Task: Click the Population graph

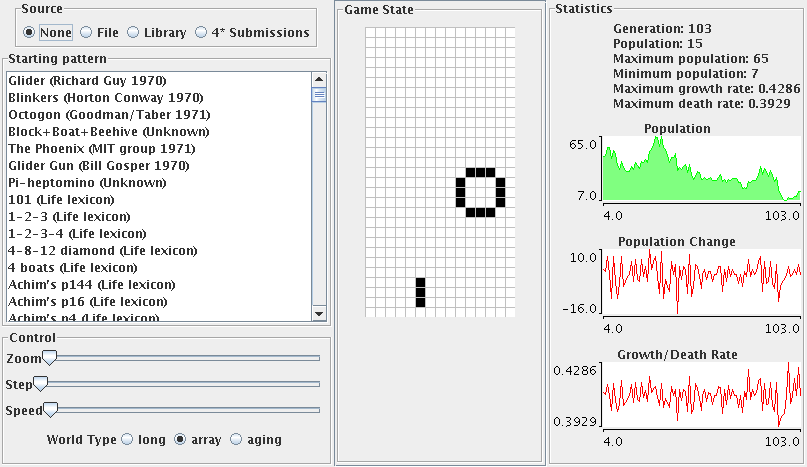Action: pyautogui.click(x=702, y=170)
